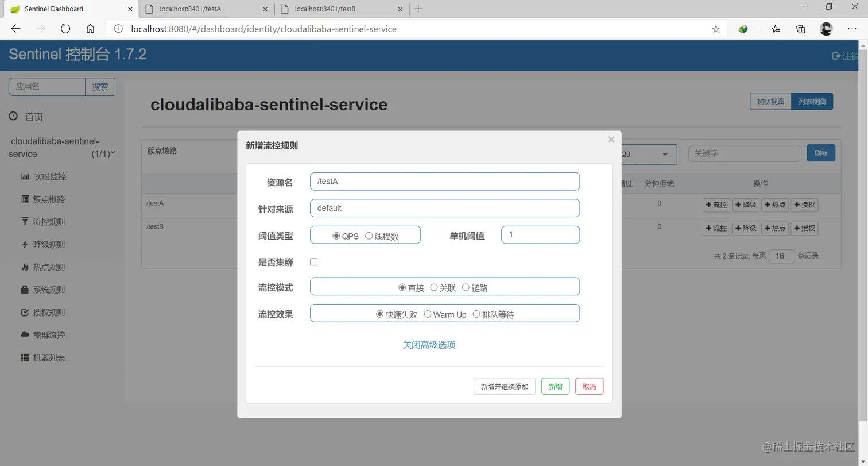Select 线程数 threshold type
The height and width of the screenshot is (466, 868).
[x=369, y=236]
